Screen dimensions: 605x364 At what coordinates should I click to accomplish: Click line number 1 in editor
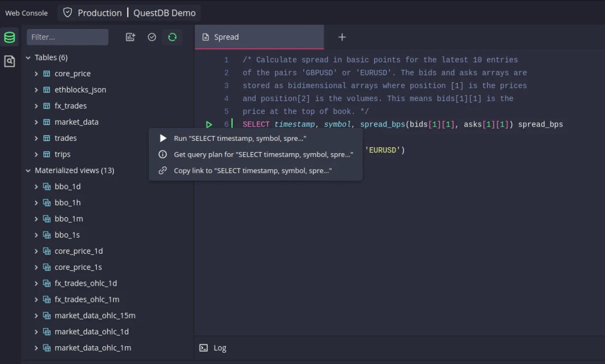pos(227,60)
